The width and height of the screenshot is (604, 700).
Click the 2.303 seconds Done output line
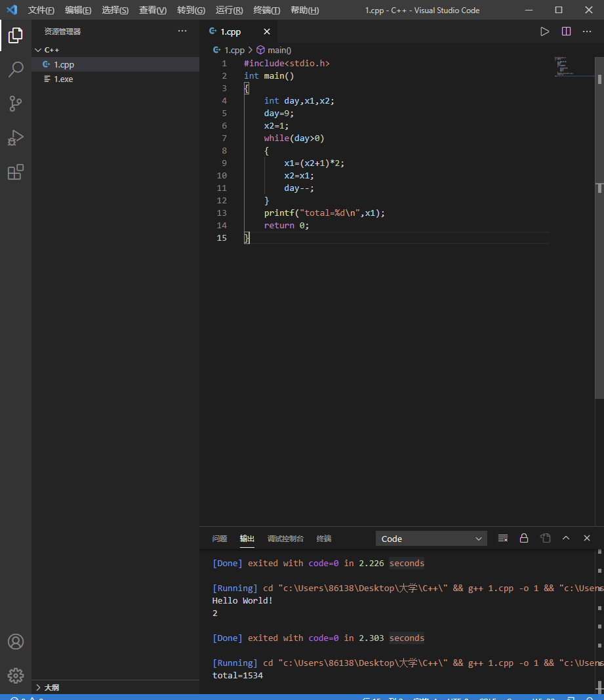pyautogui.click(x=318, y=638)
